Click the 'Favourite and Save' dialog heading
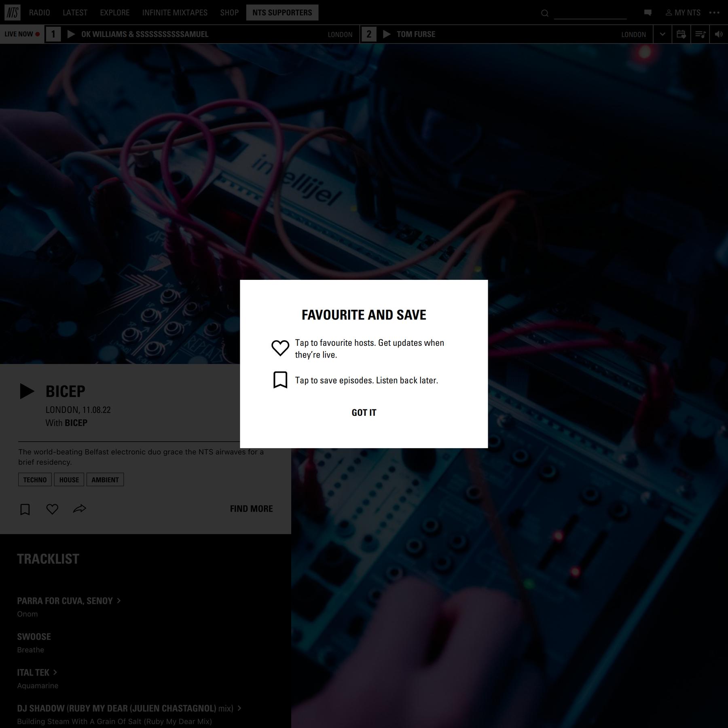The image size is (728, 728). tap(364, 315)
